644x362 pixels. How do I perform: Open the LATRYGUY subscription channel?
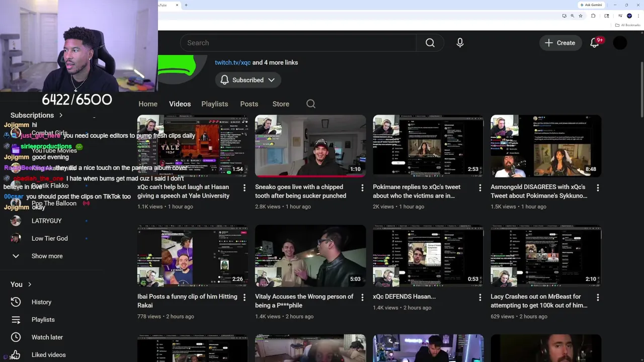click(46, 221)
